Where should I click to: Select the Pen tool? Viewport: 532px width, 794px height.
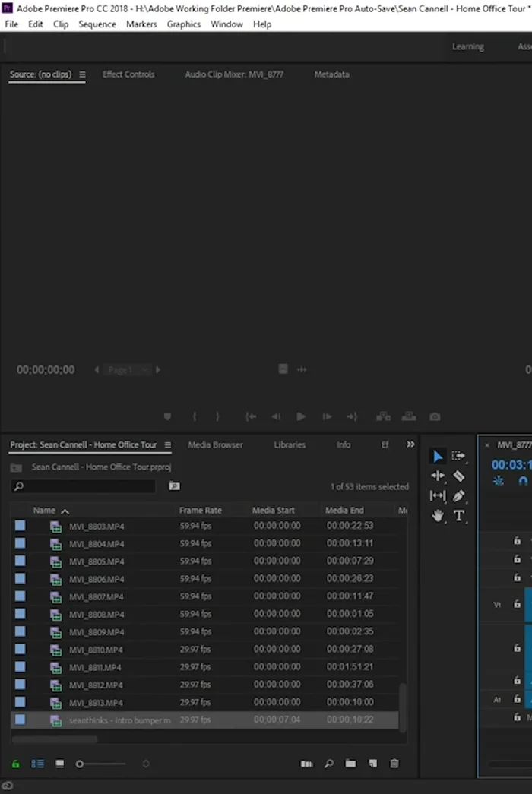point(458,495)
